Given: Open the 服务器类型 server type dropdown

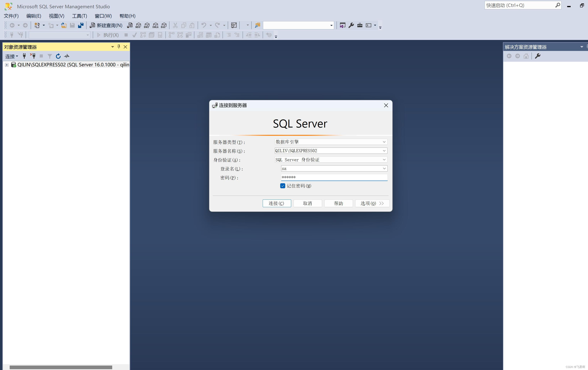Looking at the screenshot, I should (x=384, y=142).
